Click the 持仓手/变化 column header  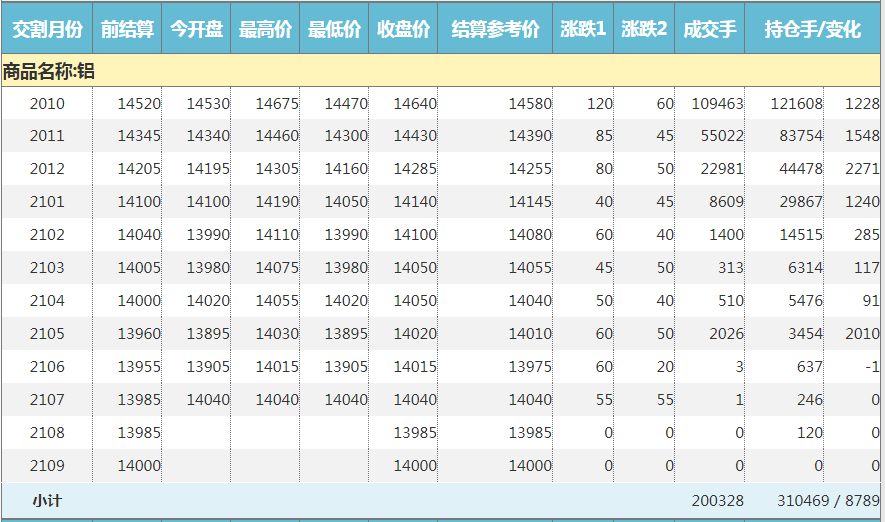tap(812, 30)
